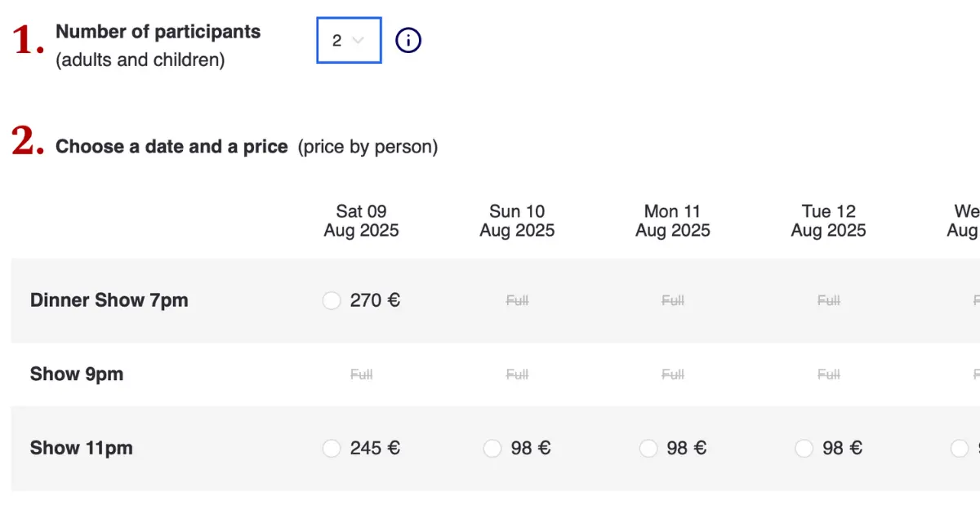
Task: Click Full label for Tue 12 Show 9pm
Action: pos(828,375)
